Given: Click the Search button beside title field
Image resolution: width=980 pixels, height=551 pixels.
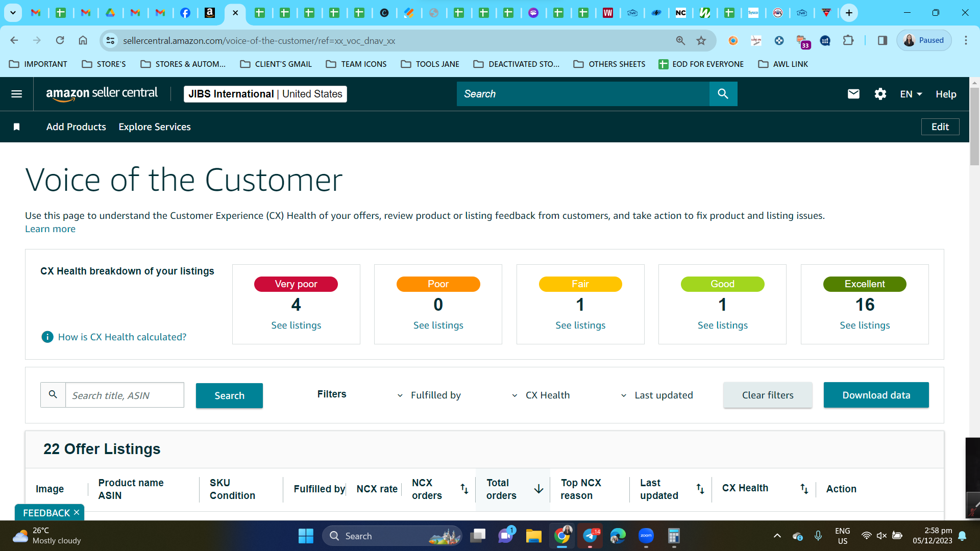Looking at the screenshot, I should tap(229, 395).
